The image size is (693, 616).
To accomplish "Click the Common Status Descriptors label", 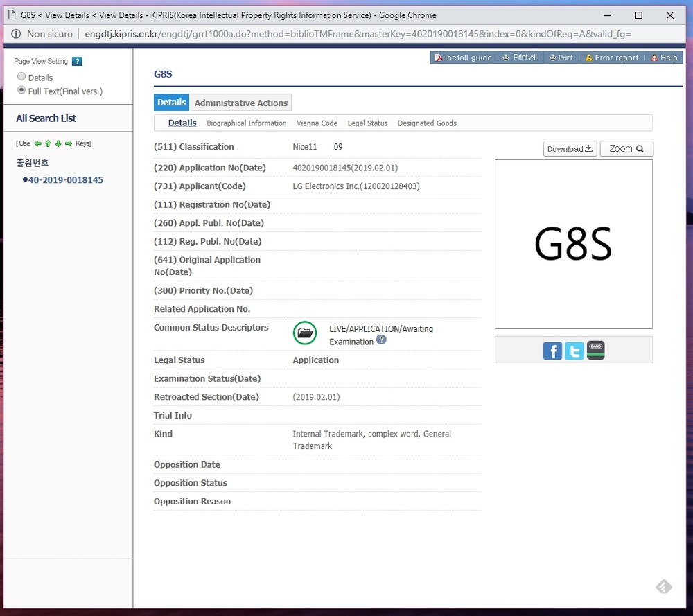I will click(211, 328).
